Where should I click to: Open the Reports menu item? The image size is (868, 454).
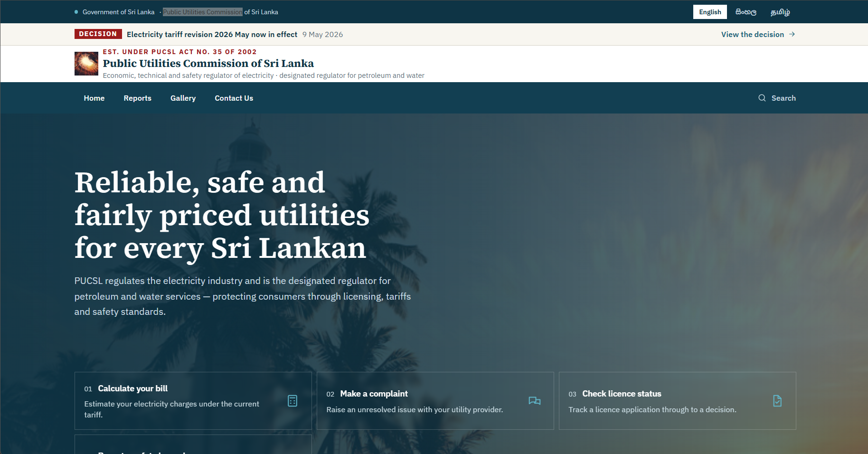click(137, 98)
